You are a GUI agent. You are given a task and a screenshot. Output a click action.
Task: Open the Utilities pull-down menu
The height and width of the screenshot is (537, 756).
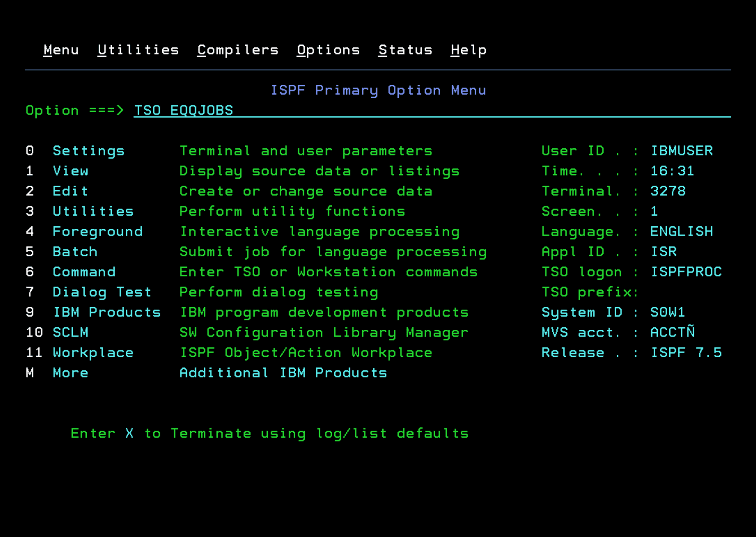tap(138, 50)
